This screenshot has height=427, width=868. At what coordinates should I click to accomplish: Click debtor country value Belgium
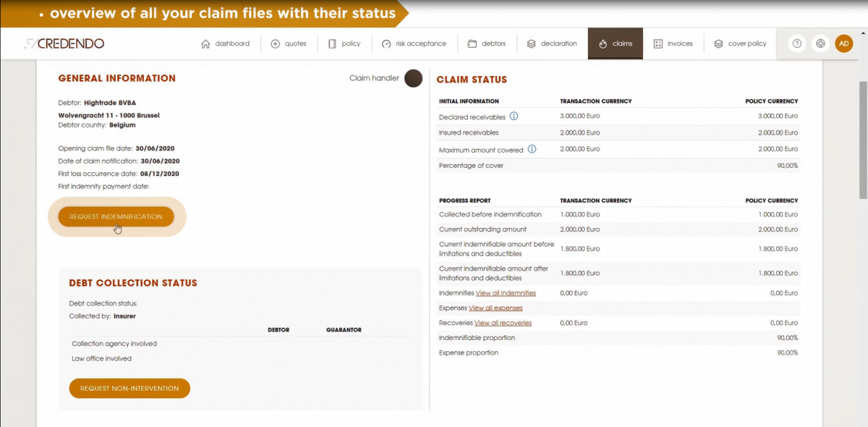click(x=122, y=125)
